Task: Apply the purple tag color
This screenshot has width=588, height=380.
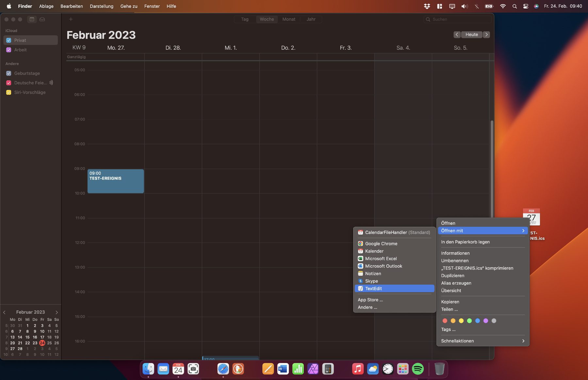Action: click(486, 321)
